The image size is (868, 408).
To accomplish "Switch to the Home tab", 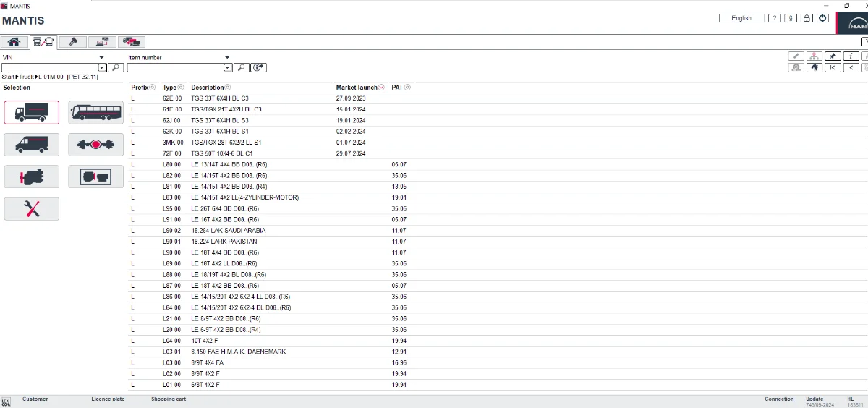I will coord(14,42).
